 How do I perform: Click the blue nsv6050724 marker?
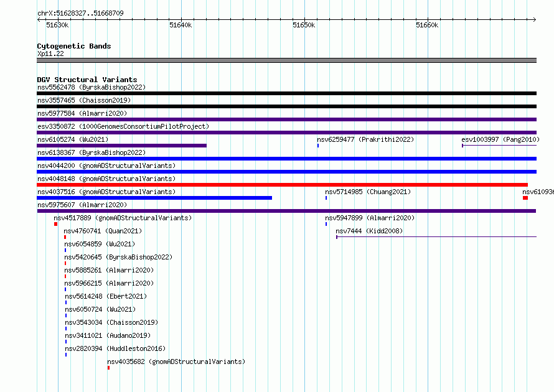(x=66, y=315)
